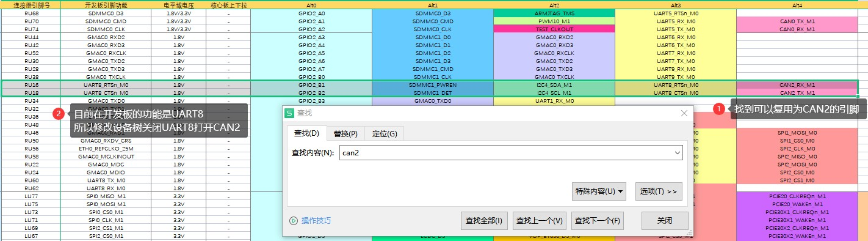Select cell RU44
The height and width of the screenshot is (241, 868).
[31, 37]
